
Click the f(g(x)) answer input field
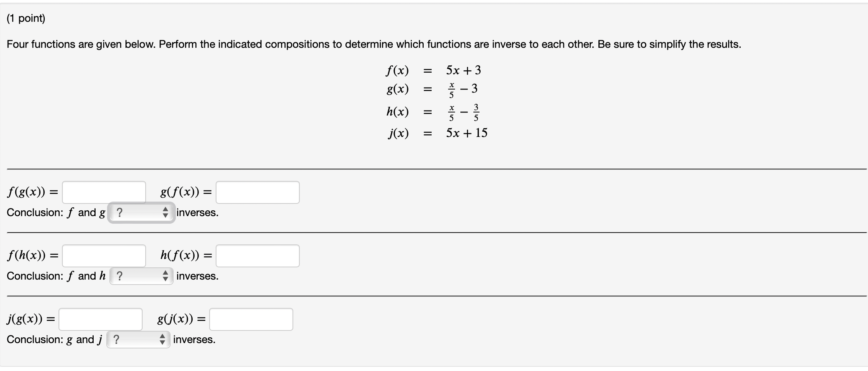tap(103, 192)
